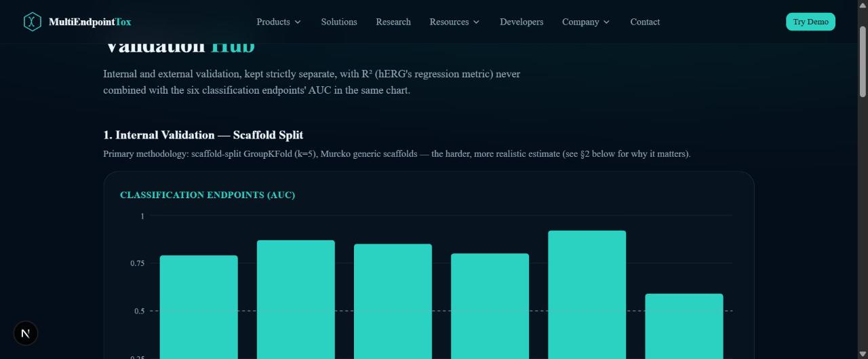This screenshot has width=868, height=359.
Task: Select the first AUC chart bar
Action: [x=199, y=307]
